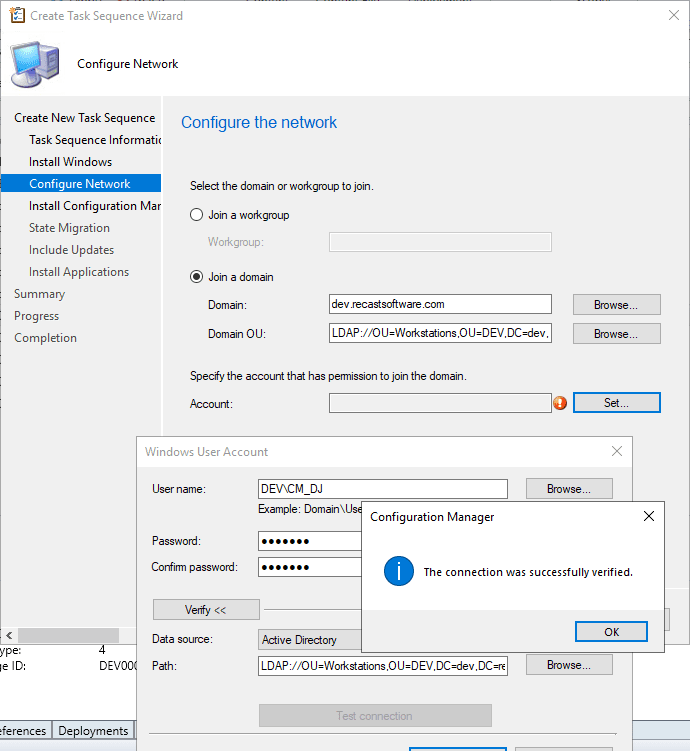The height and width of the screenshot is (751, 690).
Task: Click the message 'The connection was successfully verified.'
Action: coord(528,572)
